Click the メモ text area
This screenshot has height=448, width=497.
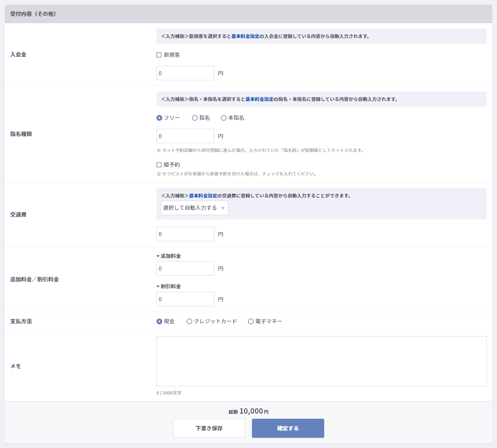click(x=321, y=361)
